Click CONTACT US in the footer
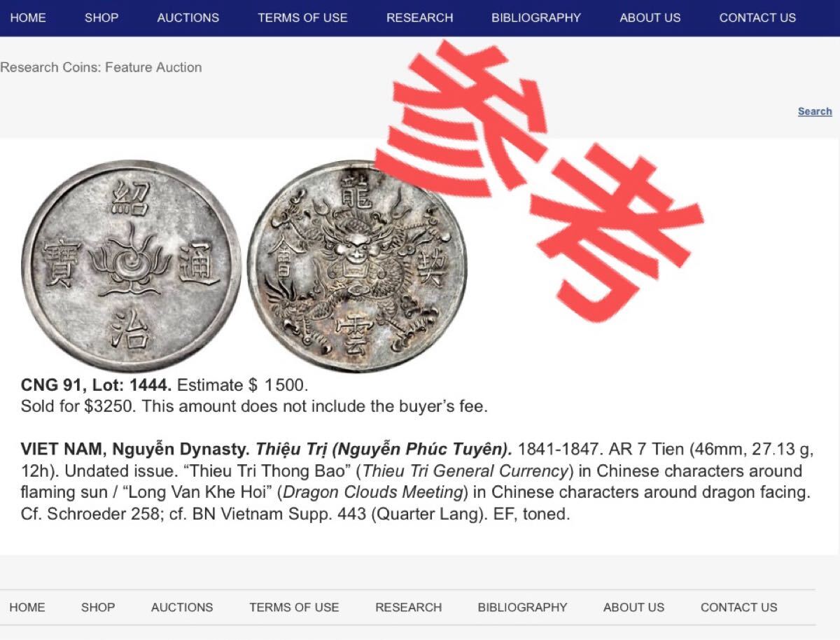840x640 pixels. 739,608
